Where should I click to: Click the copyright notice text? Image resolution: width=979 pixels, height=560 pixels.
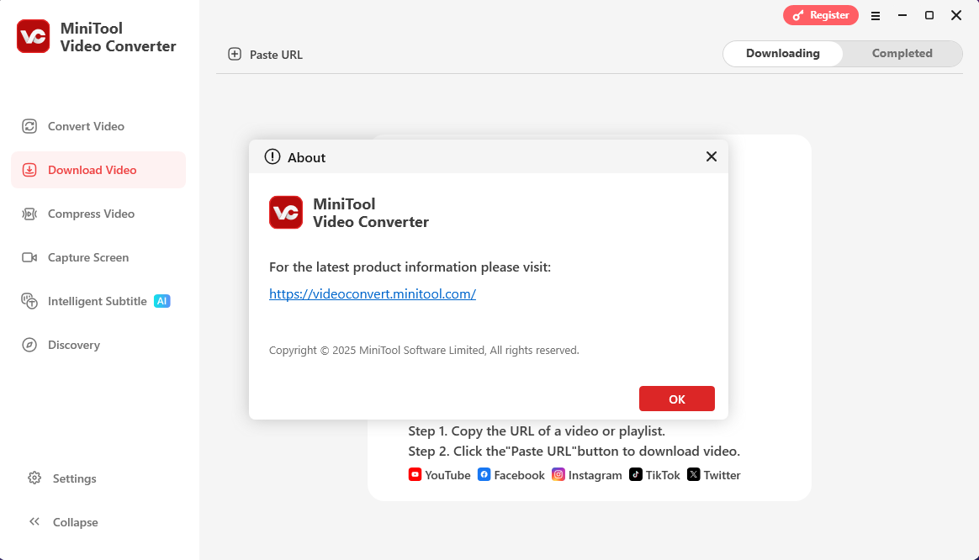(424, 351)
